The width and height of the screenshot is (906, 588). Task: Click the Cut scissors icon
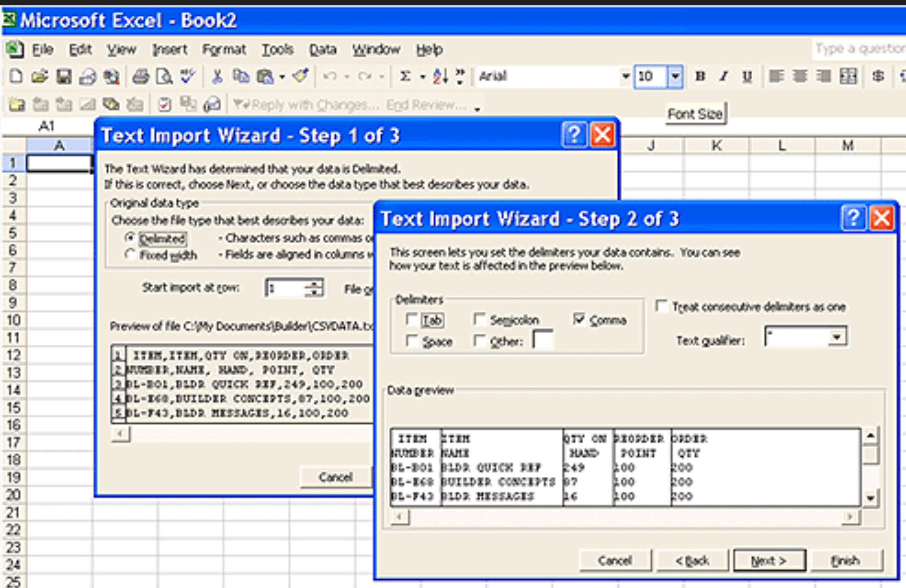point(217,77)
